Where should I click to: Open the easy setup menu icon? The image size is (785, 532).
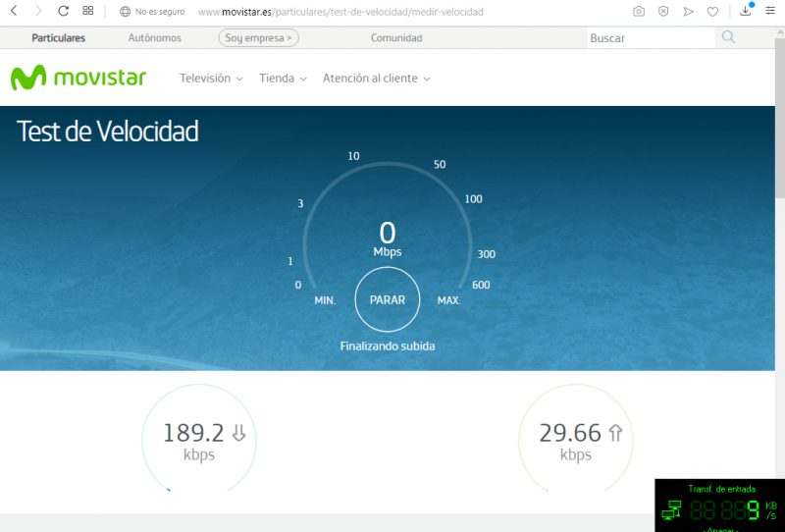pos(770,11)
